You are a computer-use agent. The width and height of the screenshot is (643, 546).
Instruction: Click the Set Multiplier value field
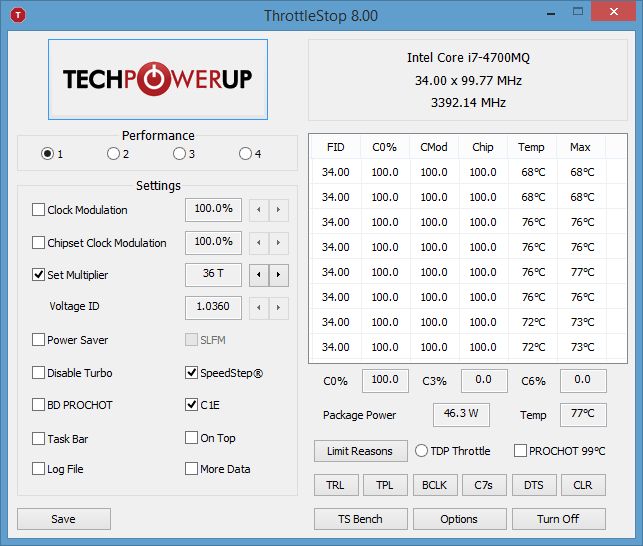pos(213,275)
